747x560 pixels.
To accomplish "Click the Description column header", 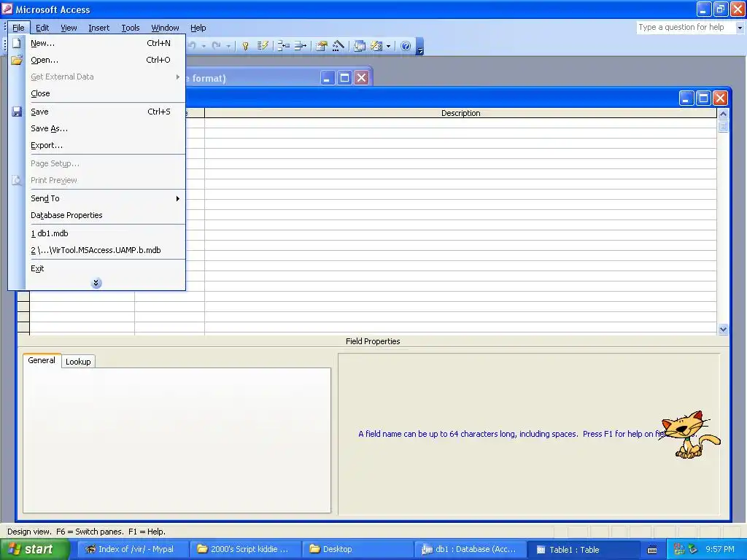I will [460, 113].
